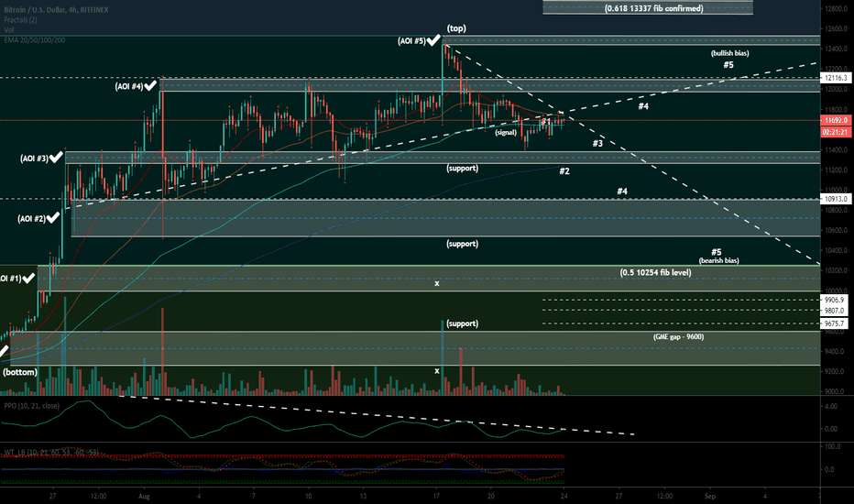
Task: Select the (AOI #2) label
Action: pyautogui.click(x=31, y=219)
